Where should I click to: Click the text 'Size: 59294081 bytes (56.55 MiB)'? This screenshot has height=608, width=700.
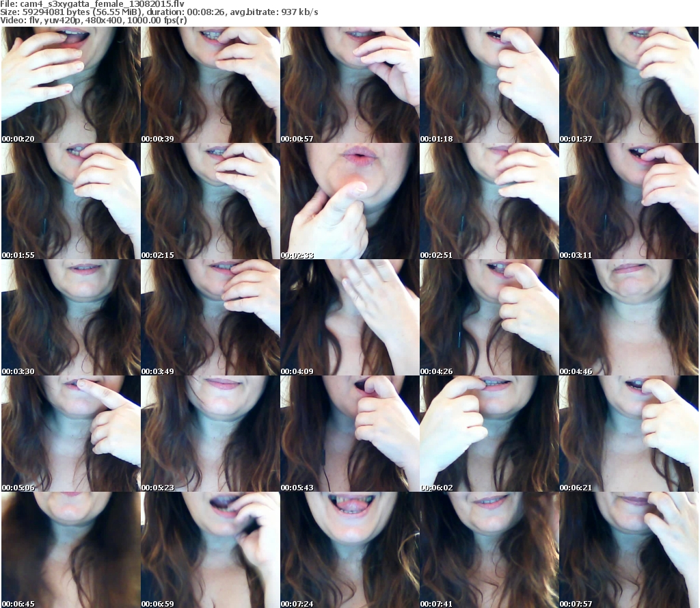coord(71,12)
